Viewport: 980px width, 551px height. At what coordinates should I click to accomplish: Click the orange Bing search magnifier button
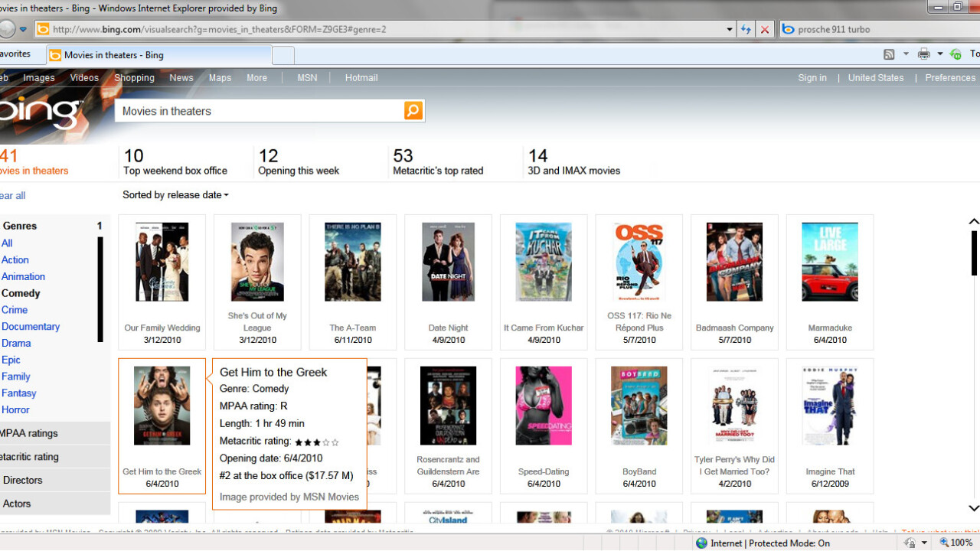click(413, 111)
